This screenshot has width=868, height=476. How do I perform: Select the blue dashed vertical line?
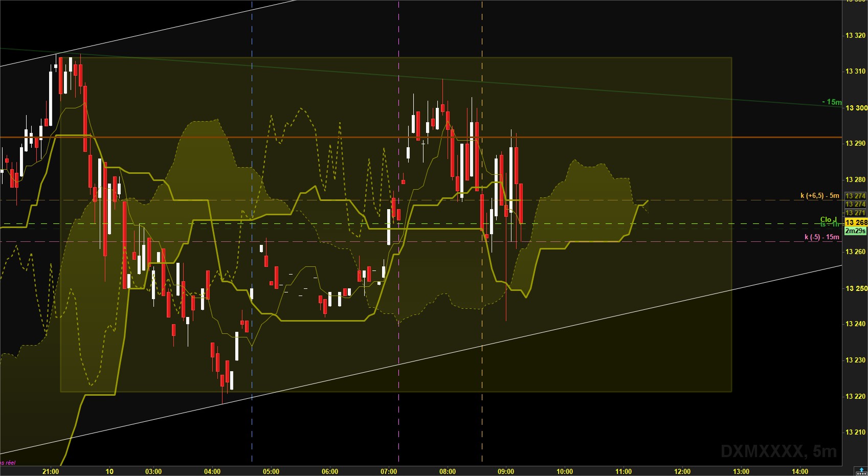(252, 233)
